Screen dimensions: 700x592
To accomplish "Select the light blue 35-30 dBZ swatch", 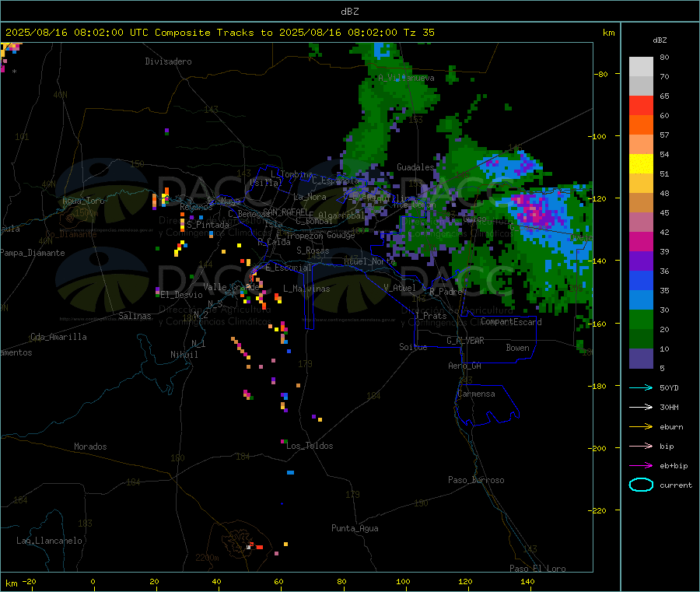I will [641, 300].
